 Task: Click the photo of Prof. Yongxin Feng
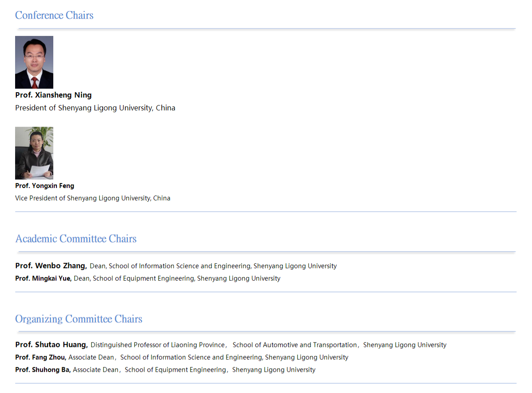click(x=34, y=153)
